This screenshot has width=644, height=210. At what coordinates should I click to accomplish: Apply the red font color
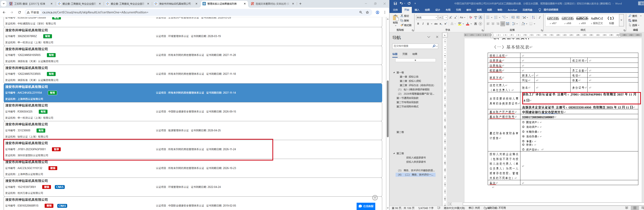pos(467,24)
